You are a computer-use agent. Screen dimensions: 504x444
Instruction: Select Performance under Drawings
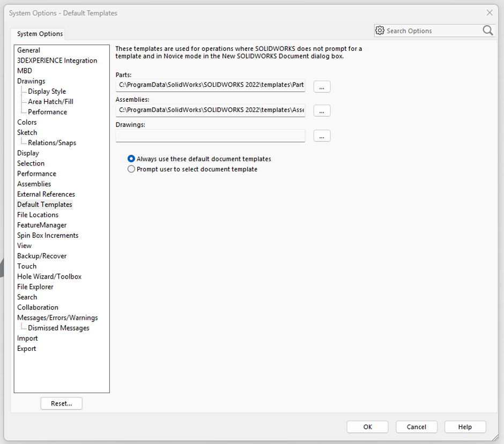pos(47,112)
